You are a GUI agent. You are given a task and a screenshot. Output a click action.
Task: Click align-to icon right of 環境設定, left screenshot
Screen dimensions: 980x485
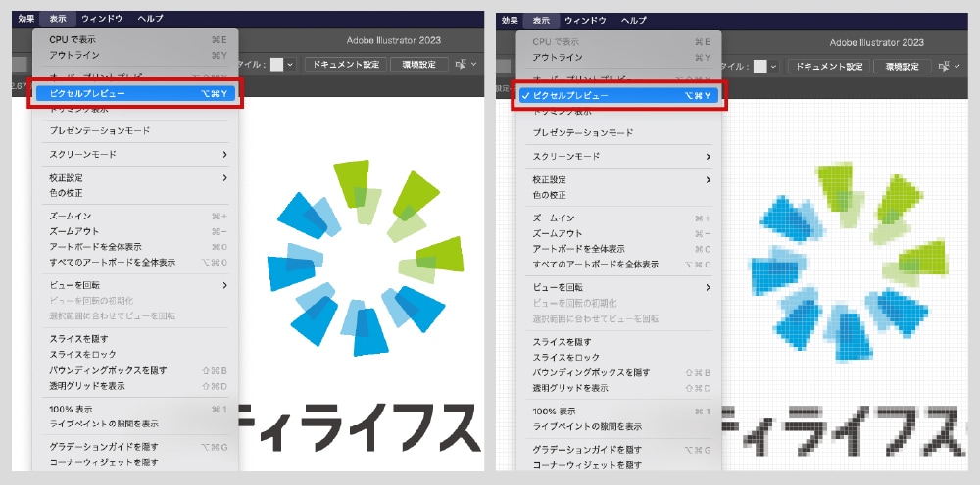pyautogui.click(x=462, y=65)
